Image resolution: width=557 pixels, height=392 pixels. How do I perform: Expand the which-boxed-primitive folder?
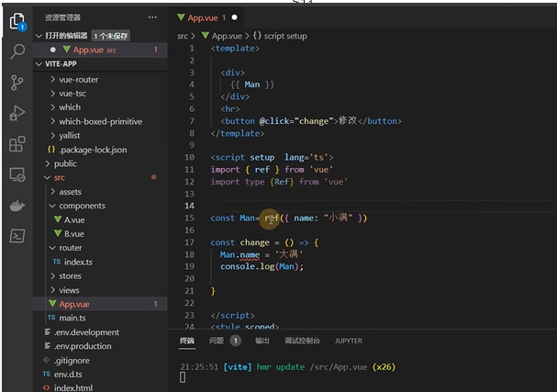click(x=53, y=121)
